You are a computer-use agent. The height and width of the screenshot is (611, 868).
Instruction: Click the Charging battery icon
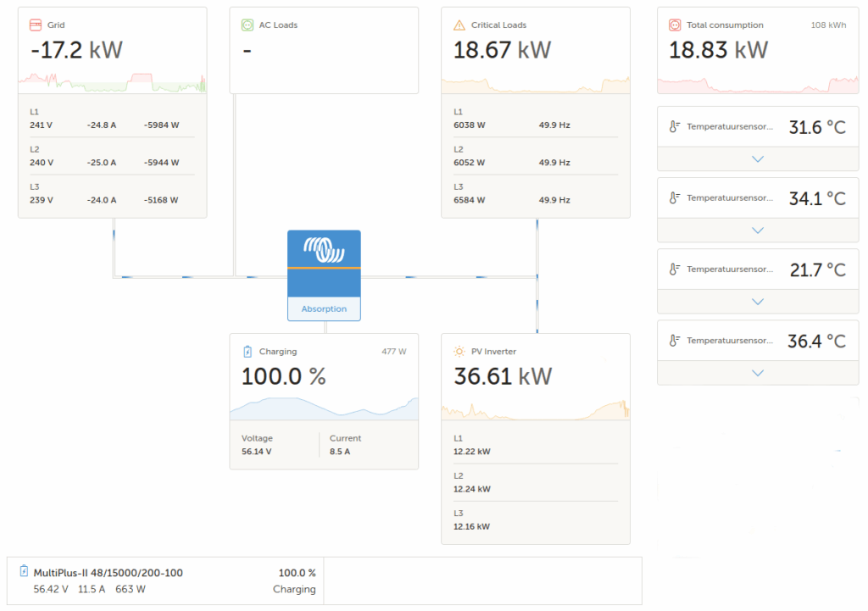click(x=248, y=352)
